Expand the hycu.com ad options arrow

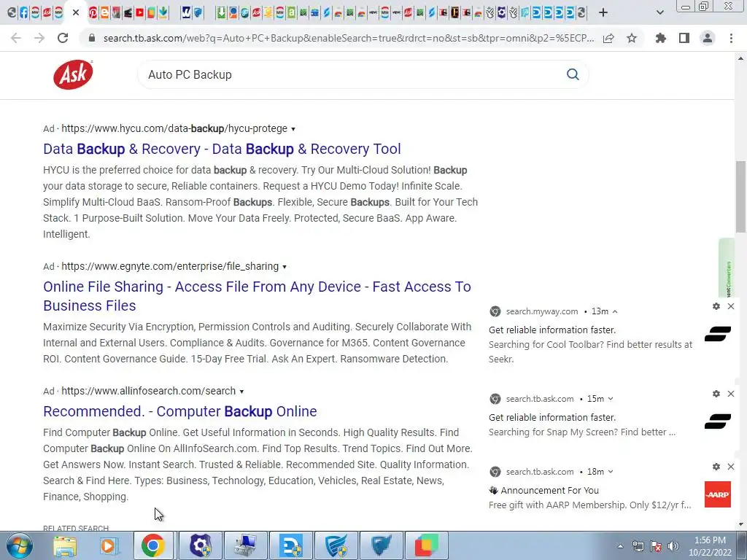tap(293, 129)
